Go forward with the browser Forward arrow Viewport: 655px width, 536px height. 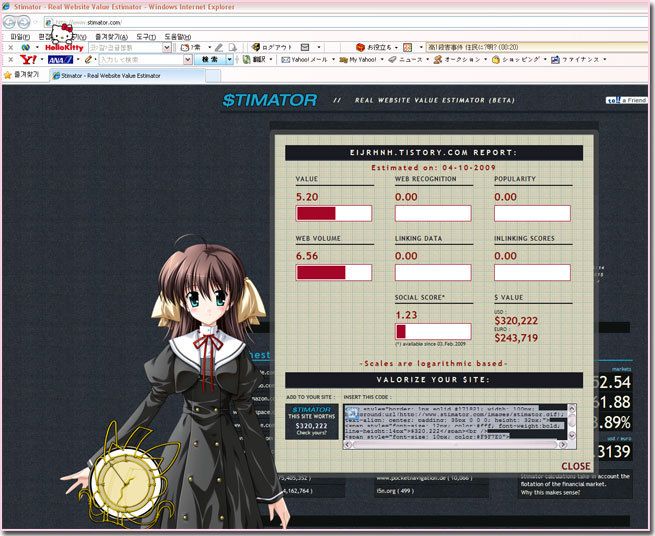click(x=23, y=22)
